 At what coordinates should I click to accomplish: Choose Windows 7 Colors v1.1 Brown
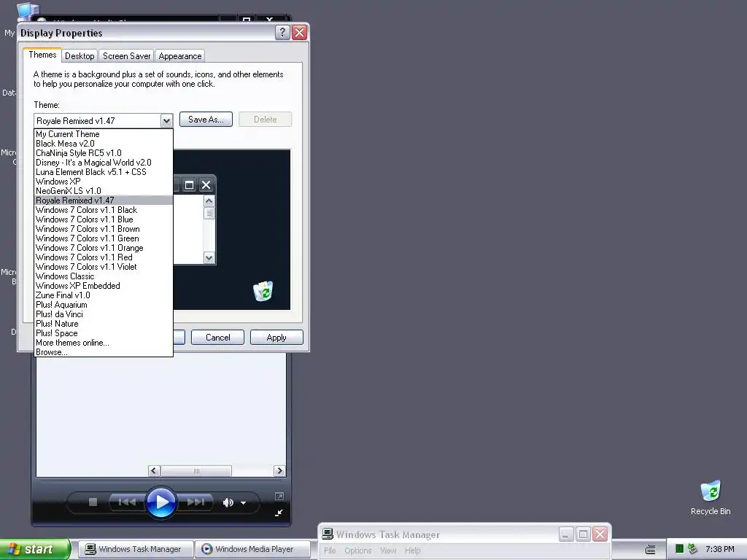click(104, 229)
